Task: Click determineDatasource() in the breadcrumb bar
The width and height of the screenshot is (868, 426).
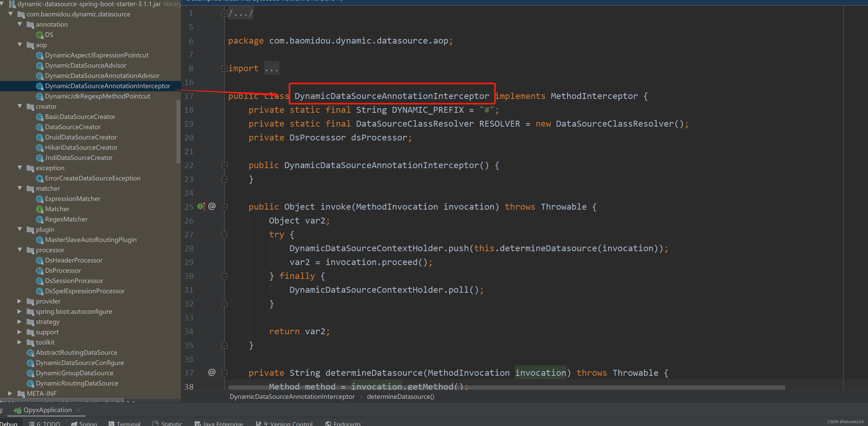Action: tap(400, 397)
